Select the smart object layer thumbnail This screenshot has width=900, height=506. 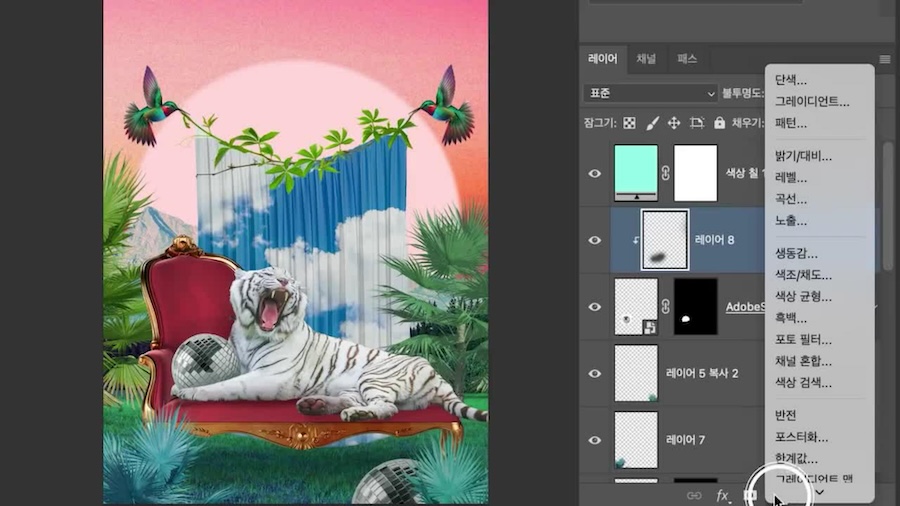coord(636,306)
